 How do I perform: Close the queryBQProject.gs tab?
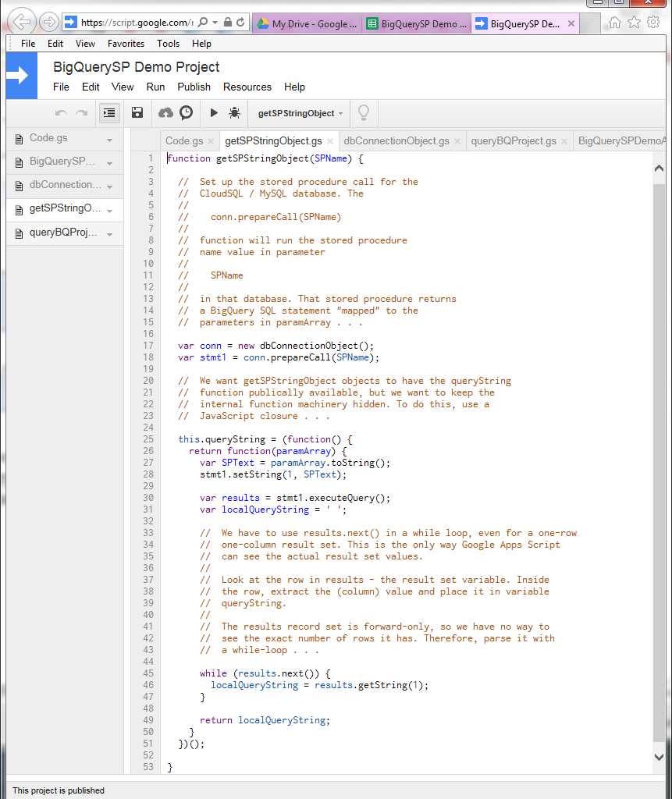point(564,141)
